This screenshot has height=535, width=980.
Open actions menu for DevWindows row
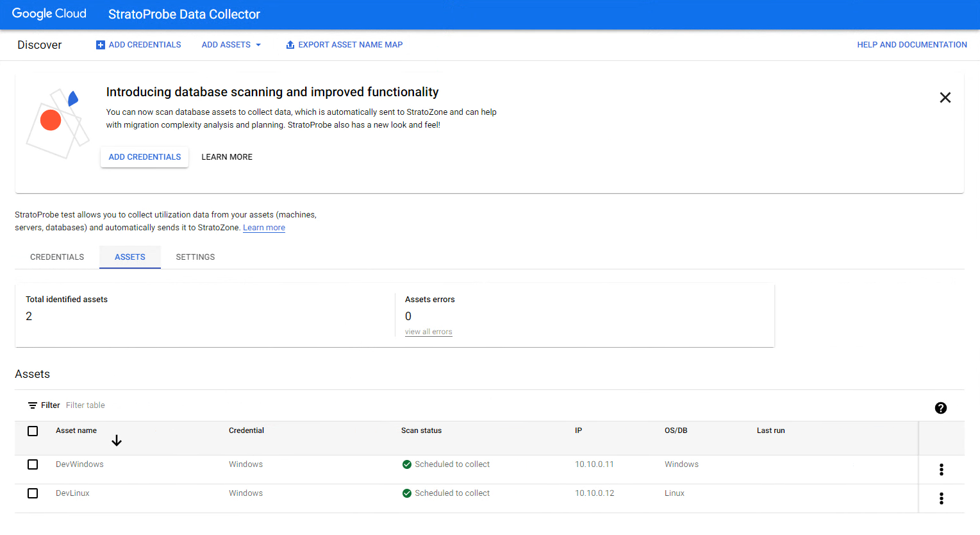942,470
